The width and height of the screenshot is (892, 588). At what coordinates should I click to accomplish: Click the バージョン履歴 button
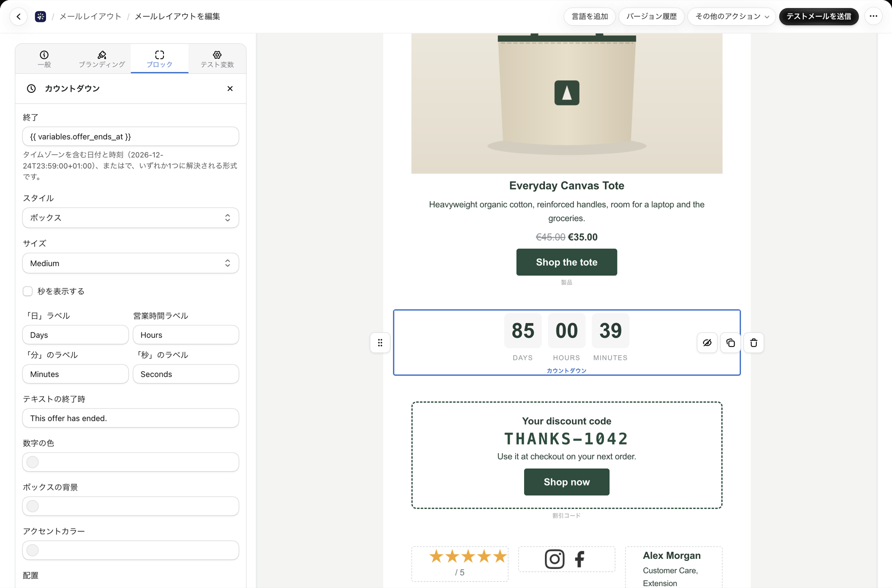coord(651,16)
